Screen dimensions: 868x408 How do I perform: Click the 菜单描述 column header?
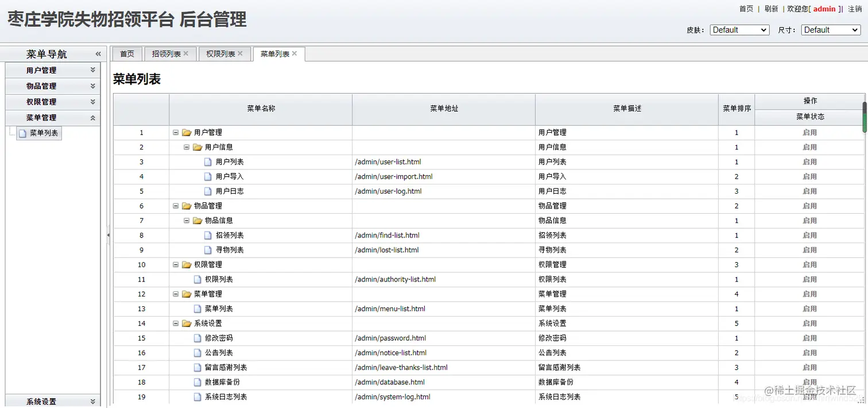point(627,109)
